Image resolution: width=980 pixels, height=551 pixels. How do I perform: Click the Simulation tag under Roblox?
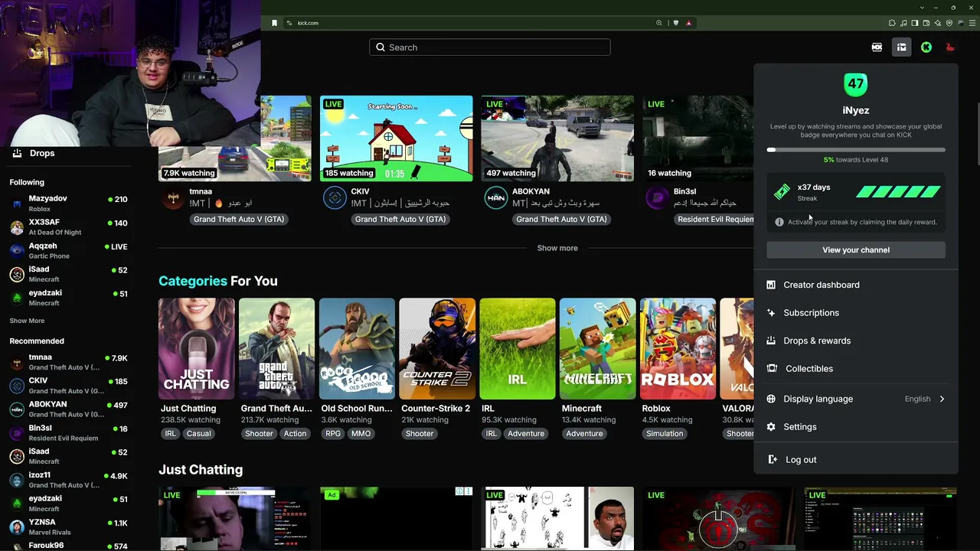(665, 434)
